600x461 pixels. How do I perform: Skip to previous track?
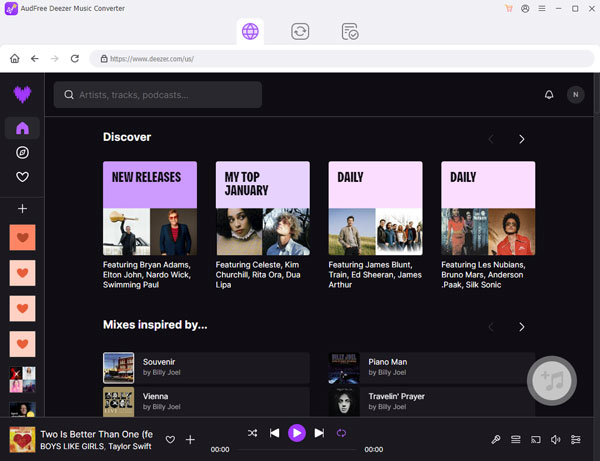pos(274,433)
